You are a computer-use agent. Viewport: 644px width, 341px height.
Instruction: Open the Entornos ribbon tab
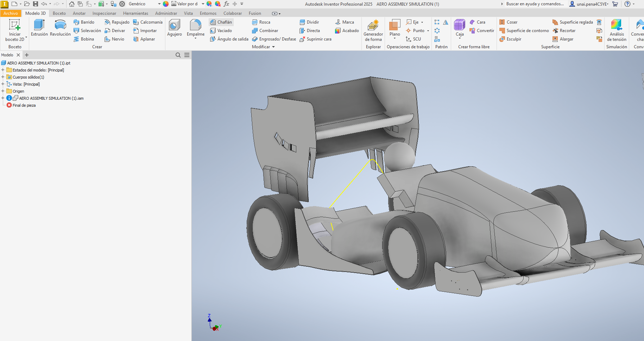[208, 13]
